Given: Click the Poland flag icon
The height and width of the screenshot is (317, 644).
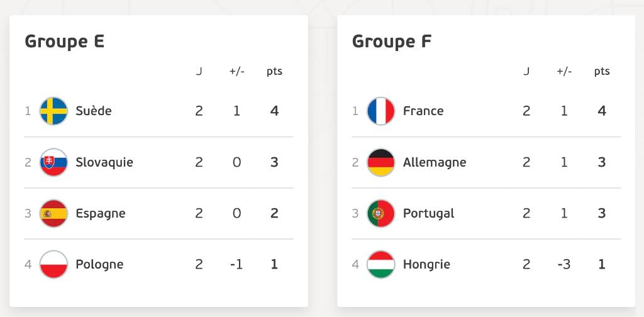Looking at the screenshot, I should [x=54, y=264].
